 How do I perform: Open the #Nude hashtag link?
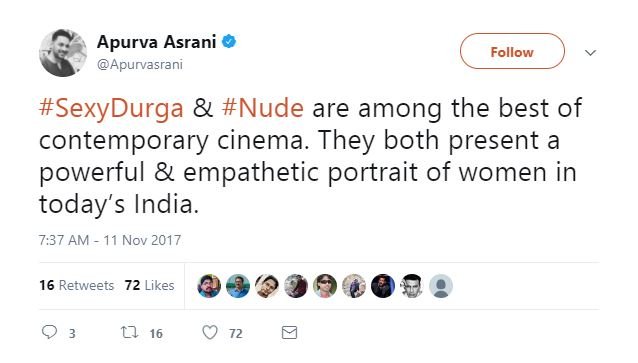pos(263,108)
